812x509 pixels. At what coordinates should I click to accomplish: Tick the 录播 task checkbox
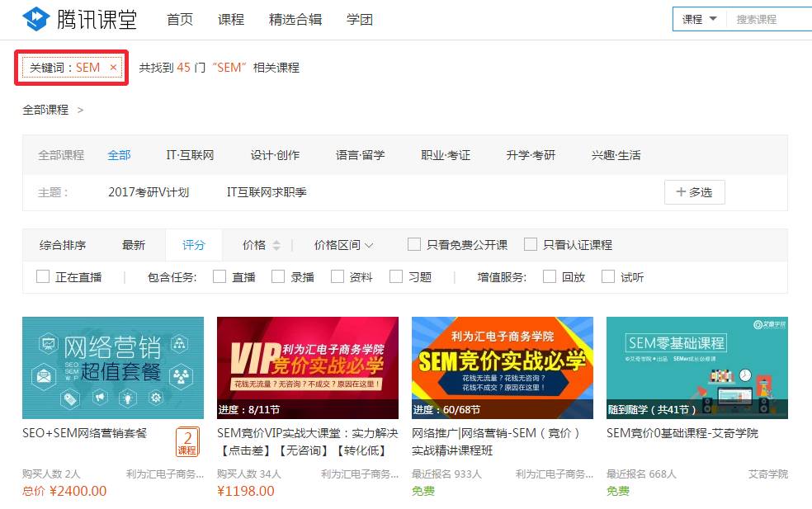(x=278, y=276)
